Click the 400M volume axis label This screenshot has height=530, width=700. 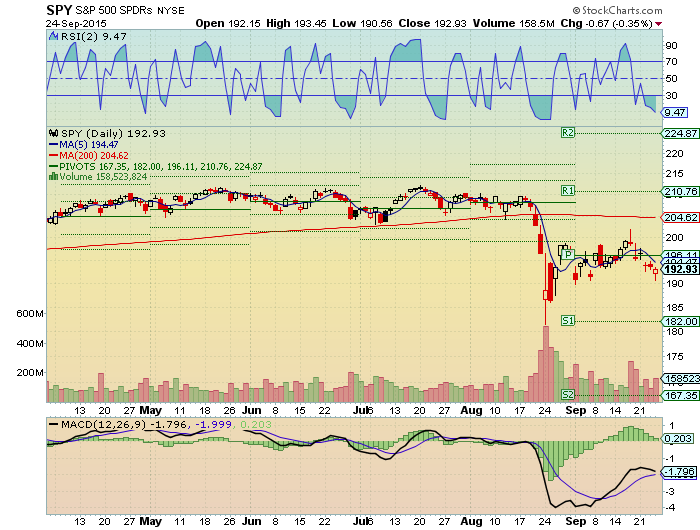(30, 343)
